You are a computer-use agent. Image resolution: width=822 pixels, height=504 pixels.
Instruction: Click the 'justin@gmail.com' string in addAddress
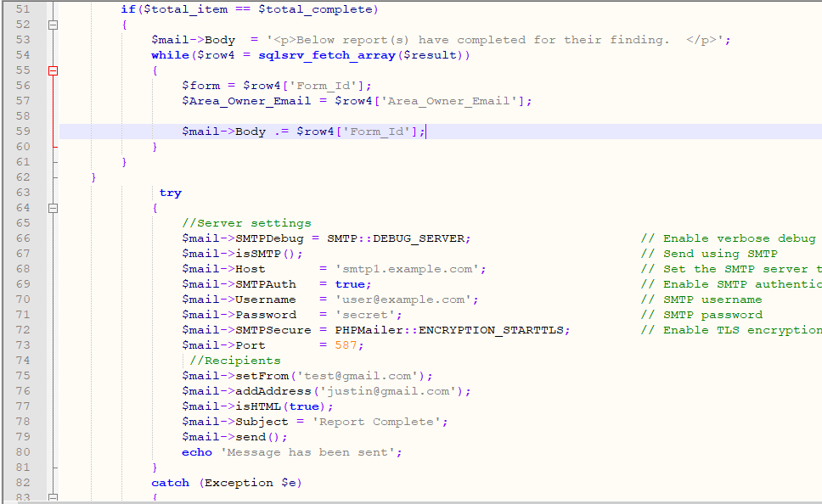388,391
